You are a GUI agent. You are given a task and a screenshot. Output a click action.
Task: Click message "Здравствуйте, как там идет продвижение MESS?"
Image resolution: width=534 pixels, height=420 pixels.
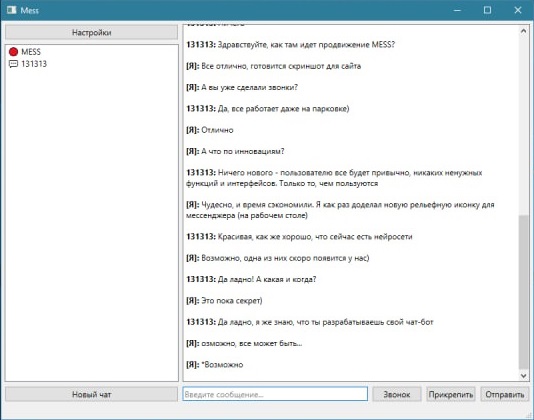pyautogui.click(x=290, y=45)
